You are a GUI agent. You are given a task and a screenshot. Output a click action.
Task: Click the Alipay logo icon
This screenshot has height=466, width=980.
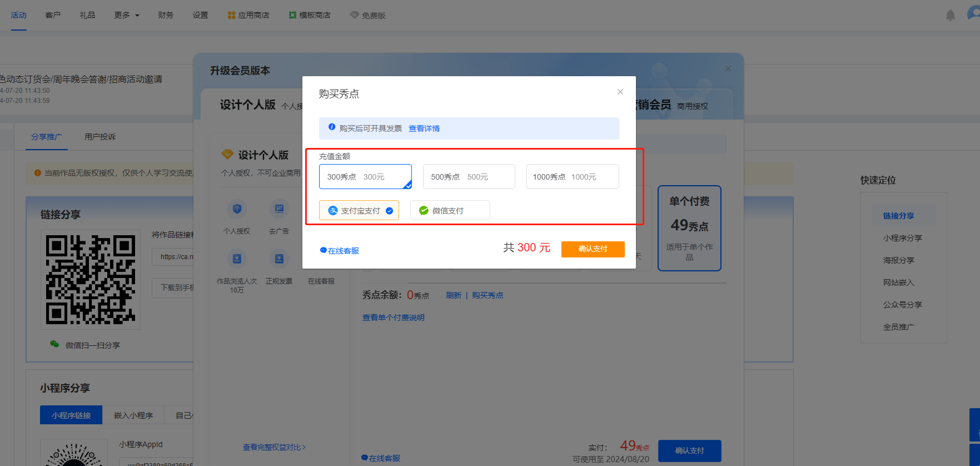pyautogui.click(x=333, y=211)
